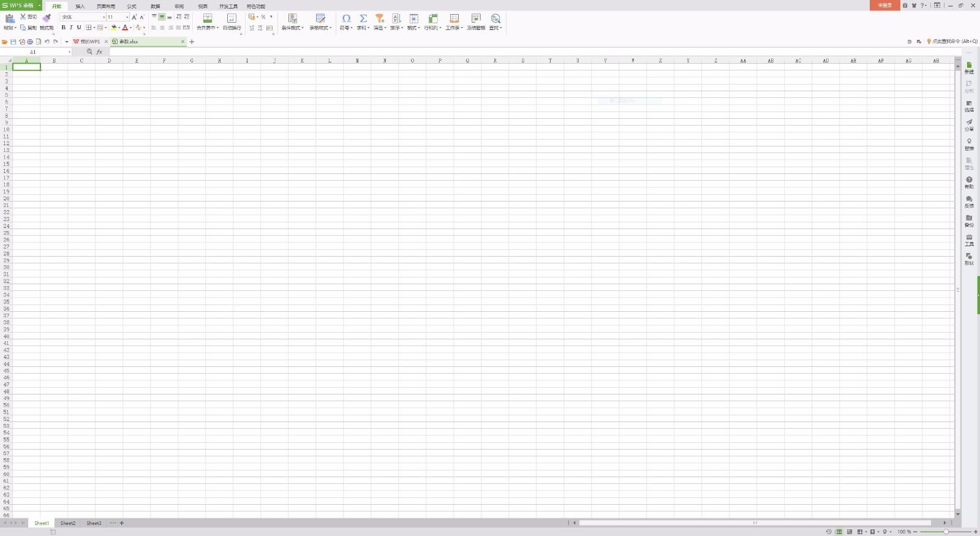Viewport: 980px width, 536px height.
Task: Toggle 自动换行 (Wrap Text)
Action: (x=232, y=19)
